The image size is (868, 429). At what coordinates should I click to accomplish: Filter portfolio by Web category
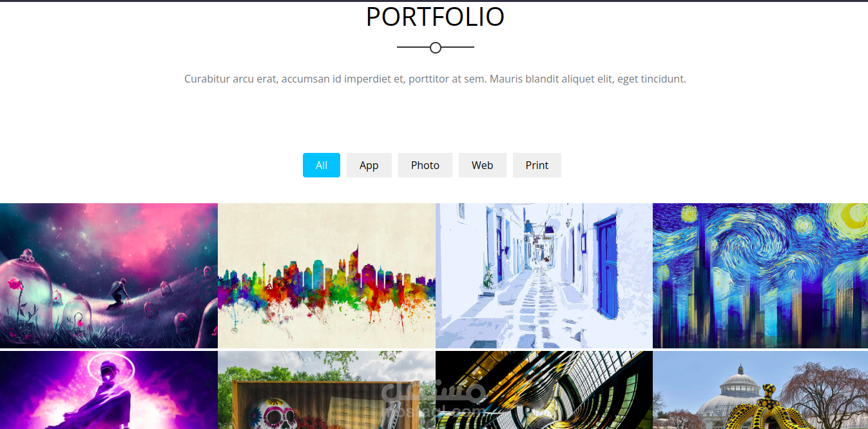[483, 165]
